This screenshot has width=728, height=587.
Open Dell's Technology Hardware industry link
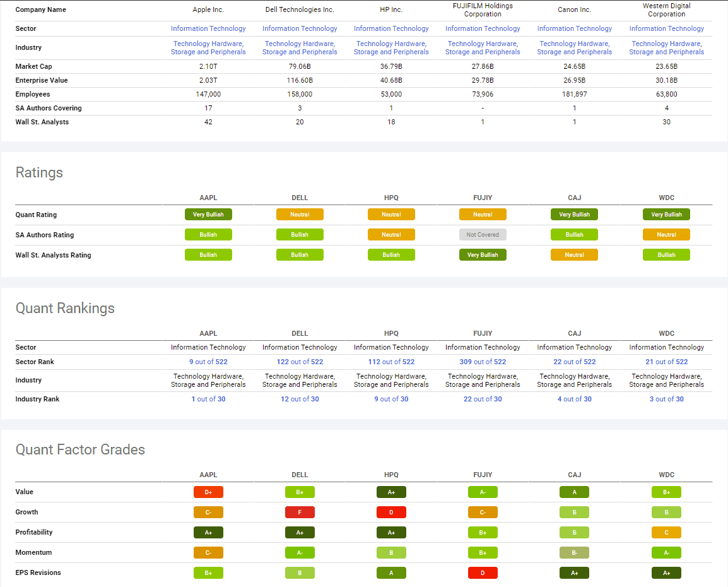click(300, 47)
